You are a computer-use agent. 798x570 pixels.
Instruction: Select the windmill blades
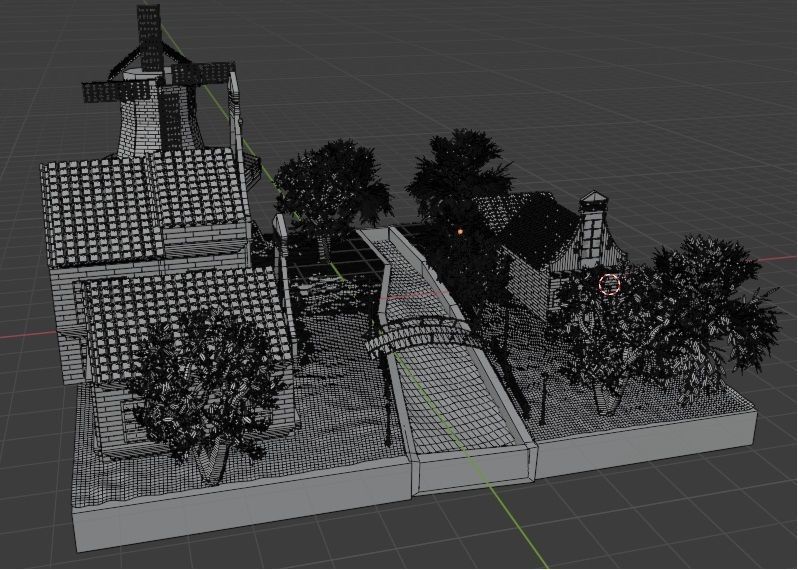pyautogui.click(x=158, y=75)
